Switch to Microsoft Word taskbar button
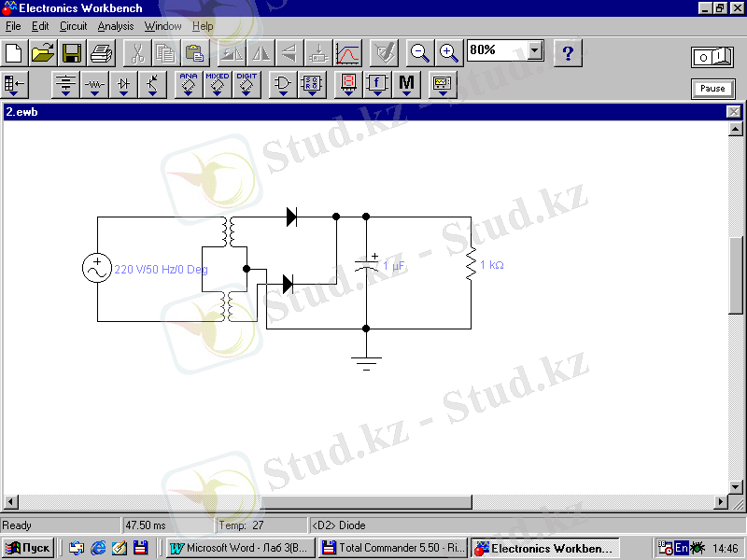This screenshot has width=747, height=560. pos(241,548)
